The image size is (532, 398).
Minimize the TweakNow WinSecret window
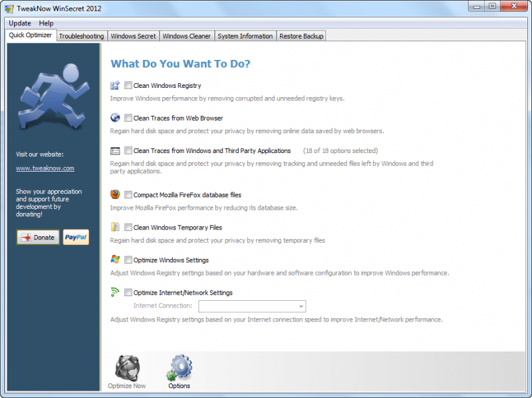477,7
